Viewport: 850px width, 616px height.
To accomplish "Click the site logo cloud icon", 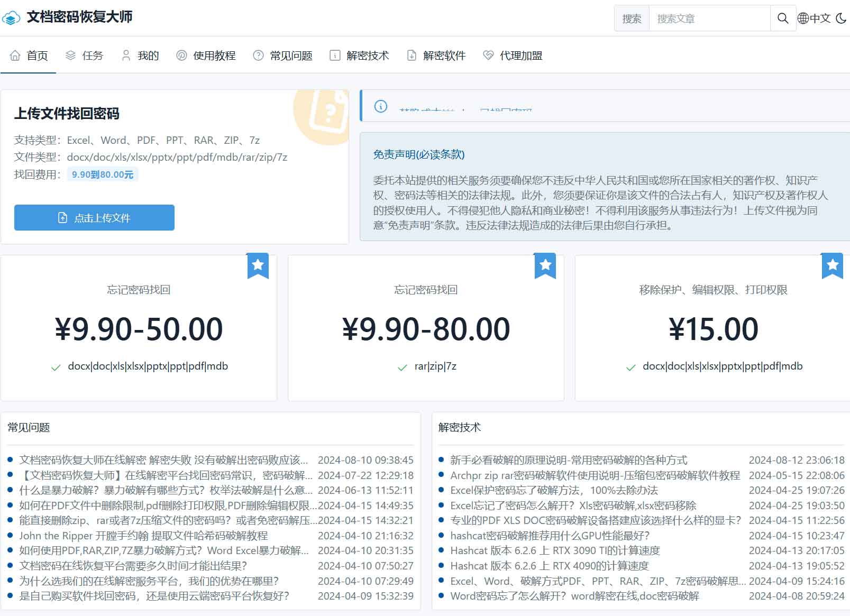I will point(11,18).
